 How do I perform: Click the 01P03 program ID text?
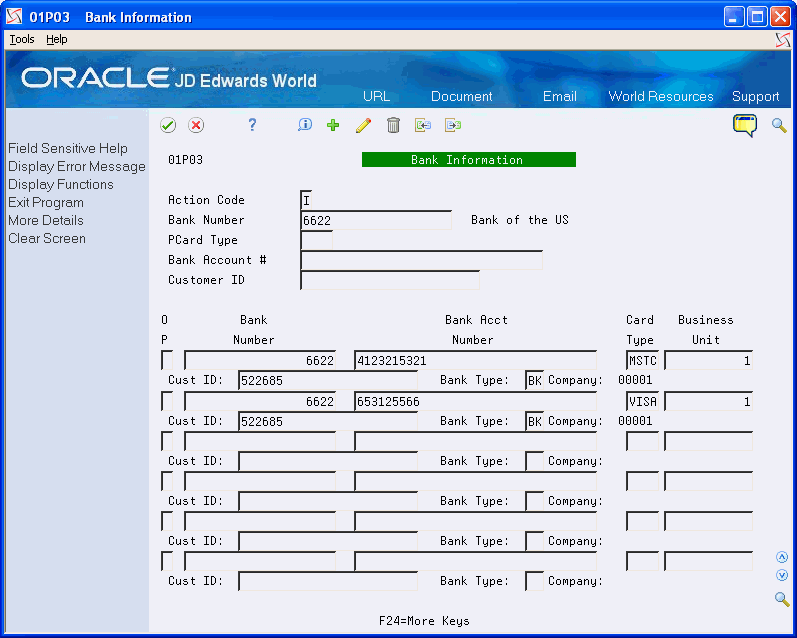pos(186,160)
